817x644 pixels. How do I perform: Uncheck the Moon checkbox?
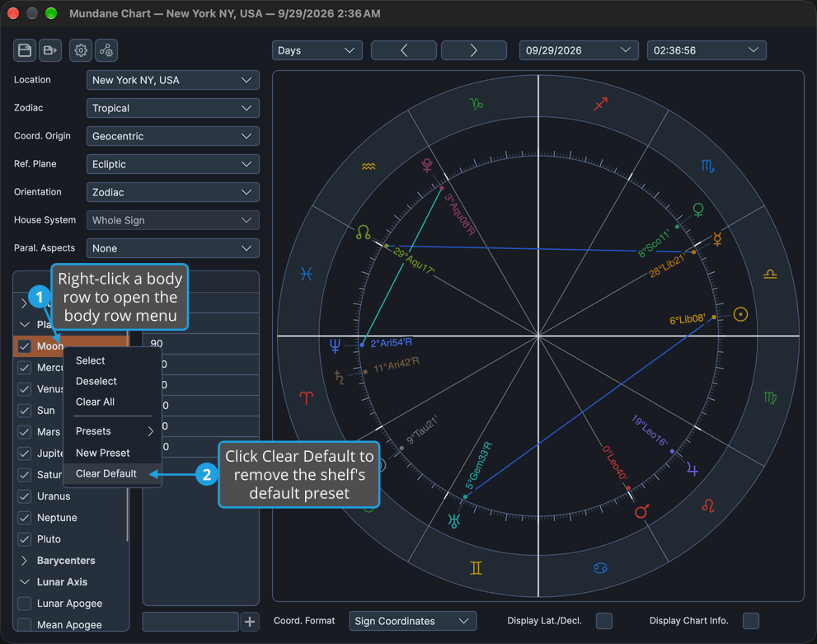(25, 346)
